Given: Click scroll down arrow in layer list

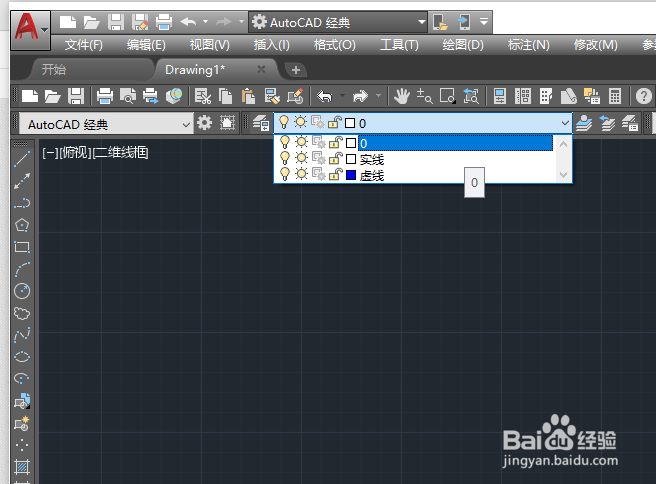Looking at the screenshot, I should 563,174.
